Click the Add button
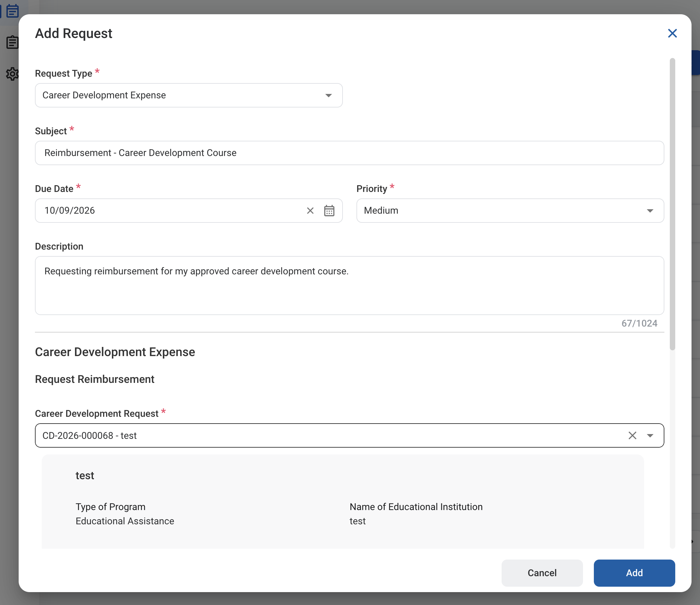 634,573
